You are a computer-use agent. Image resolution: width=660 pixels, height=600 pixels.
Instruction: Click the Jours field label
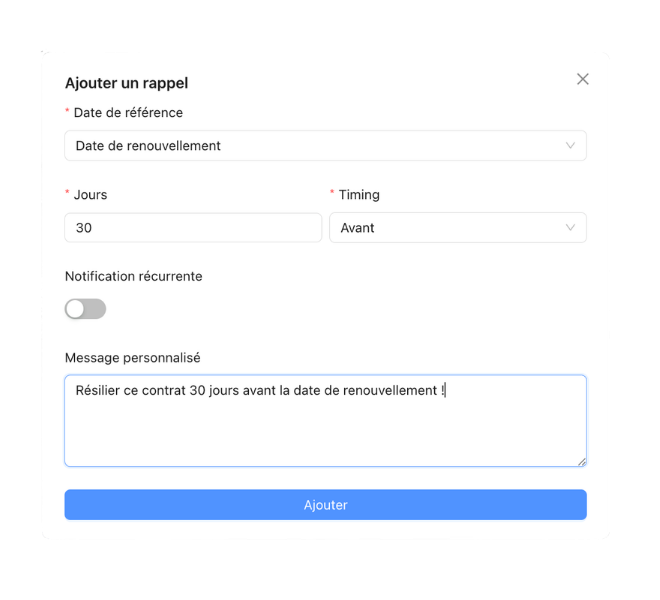click(90, 195)
